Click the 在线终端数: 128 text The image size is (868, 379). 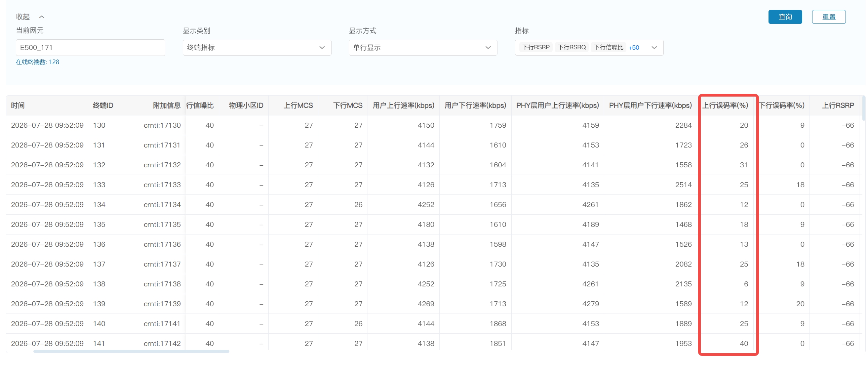(37, 62)
